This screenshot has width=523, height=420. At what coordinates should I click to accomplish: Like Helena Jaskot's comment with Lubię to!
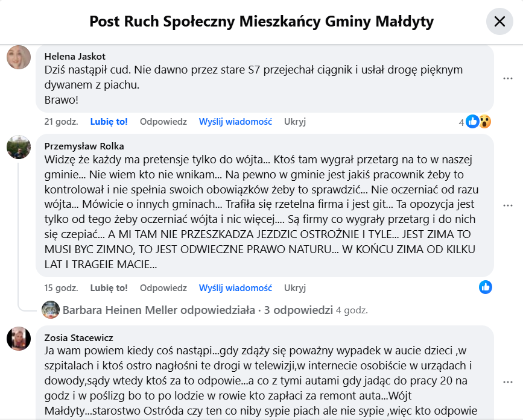(109, 121)
